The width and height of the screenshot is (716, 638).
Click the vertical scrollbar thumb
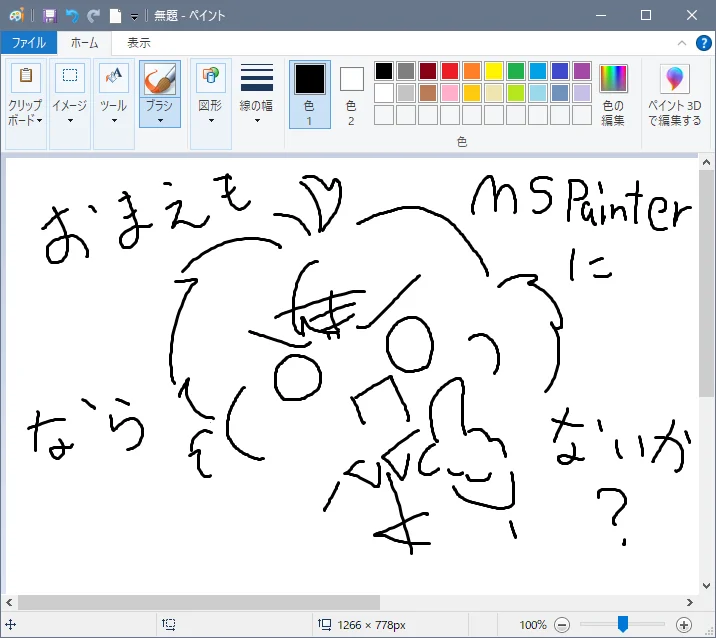coord(706,284)
